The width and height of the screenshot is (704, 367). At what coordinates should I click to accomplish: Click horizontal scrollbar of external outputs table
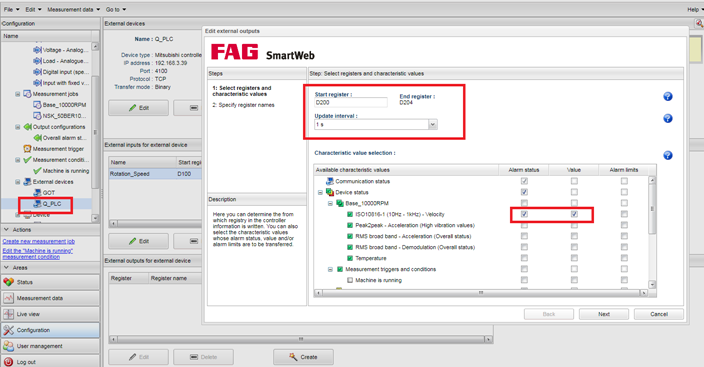tap(300, 339)
